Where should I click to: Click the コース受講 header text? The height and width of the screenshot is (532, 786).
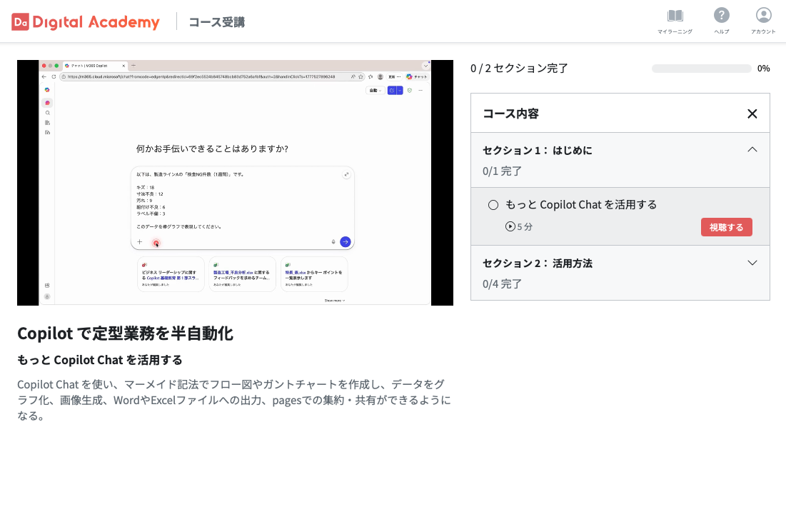[216, 22]
